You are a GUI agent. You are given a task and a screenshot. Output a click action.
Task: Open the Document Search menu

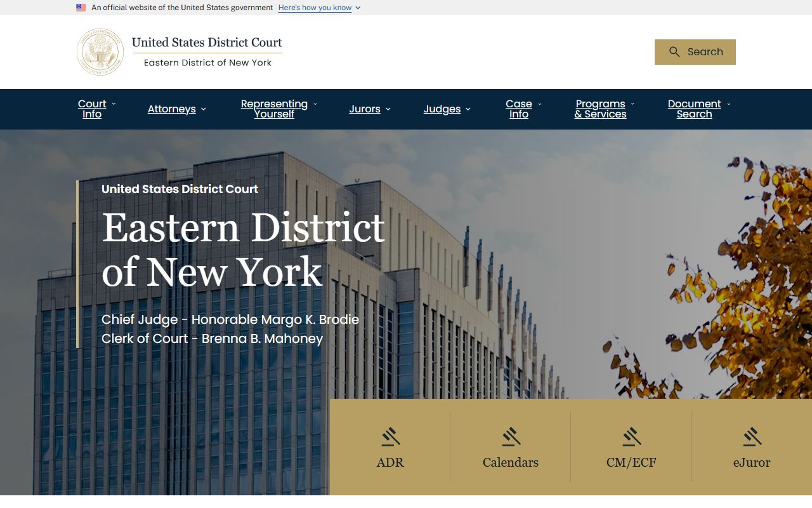(x=695, y=109)
